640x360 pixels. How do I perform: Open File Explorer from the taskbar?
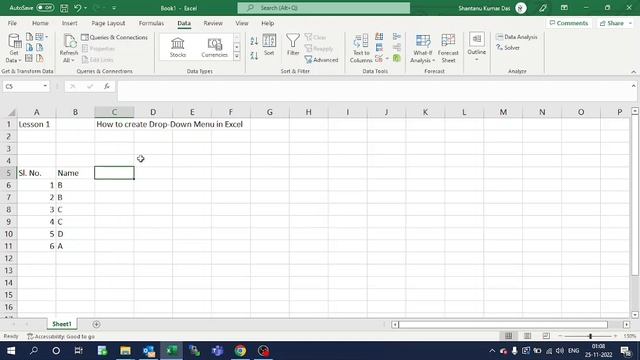click(125, 351)
